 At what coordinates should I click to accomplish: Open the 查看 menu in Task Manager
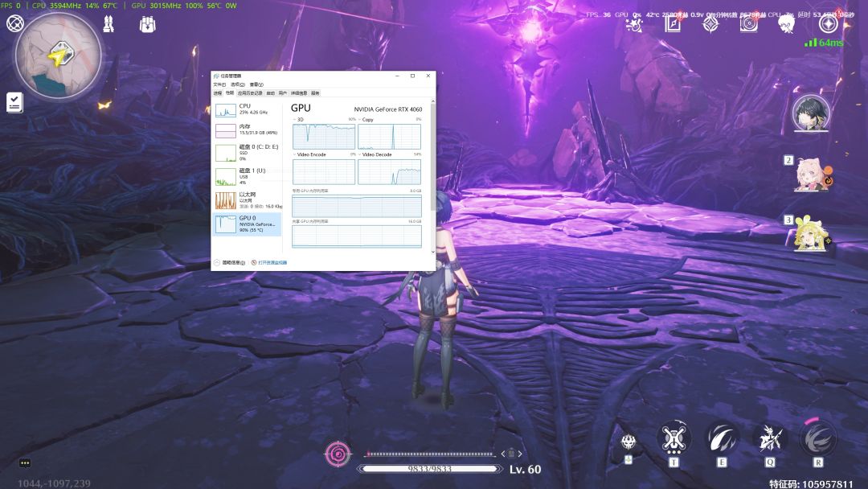click(256, 84)
